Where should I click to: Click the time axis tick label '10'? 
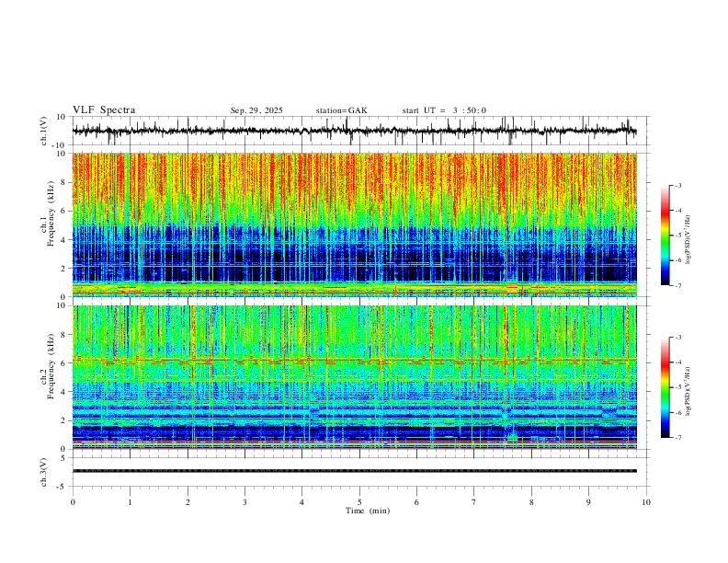tap(646, 502)
